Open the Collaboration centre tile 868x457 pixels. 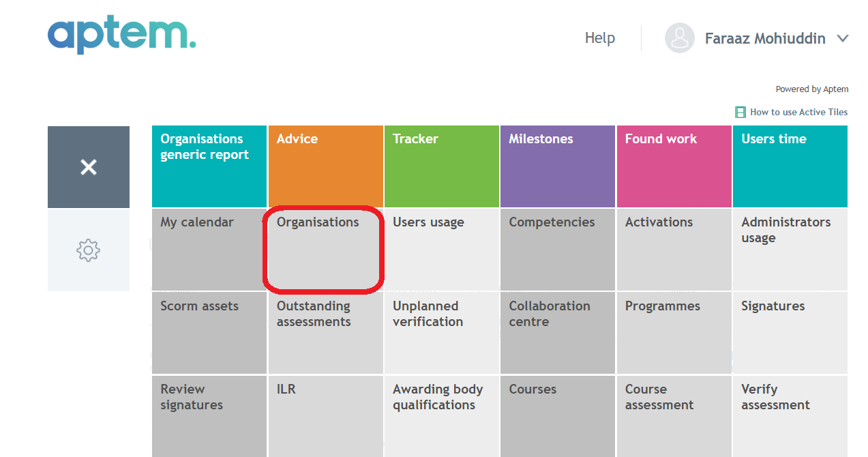(558, 334)
